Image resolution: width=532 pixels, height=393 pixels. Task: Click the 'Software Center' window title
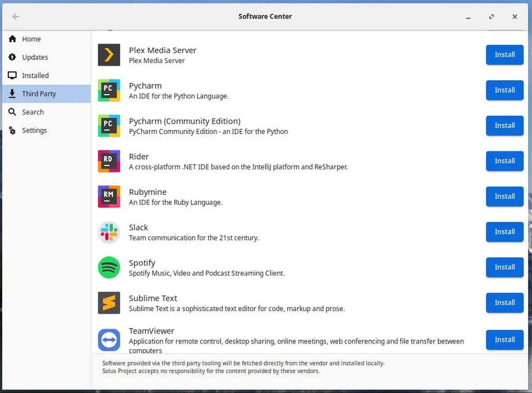click(x=265, y=17)
